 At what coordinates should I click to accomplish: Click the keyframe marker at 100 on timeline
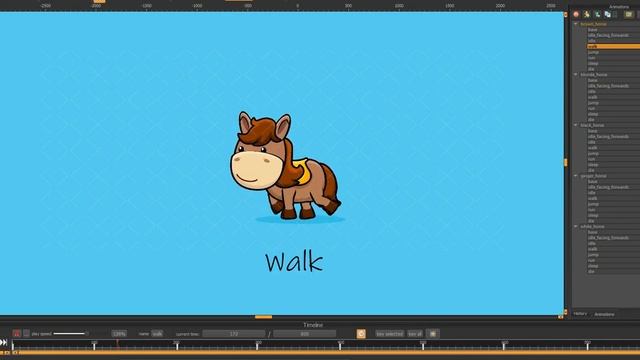(94, 346)
